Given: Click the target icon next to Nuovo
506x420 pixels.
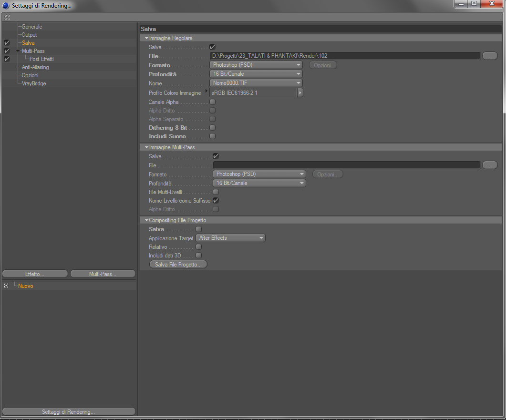Looking at the screenshot, I should pos(6,286).
